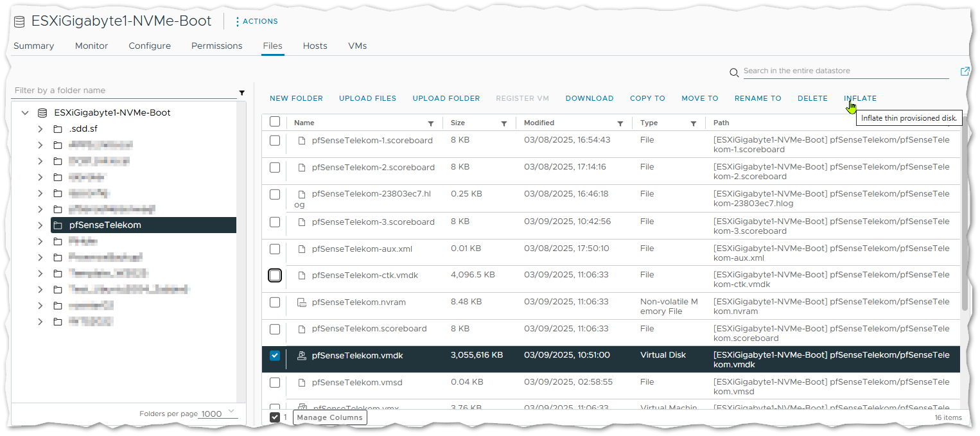Viewport: 980px width, 436px height.
Task: Click the Search in the entire datastore field
Action: point(845,71)
